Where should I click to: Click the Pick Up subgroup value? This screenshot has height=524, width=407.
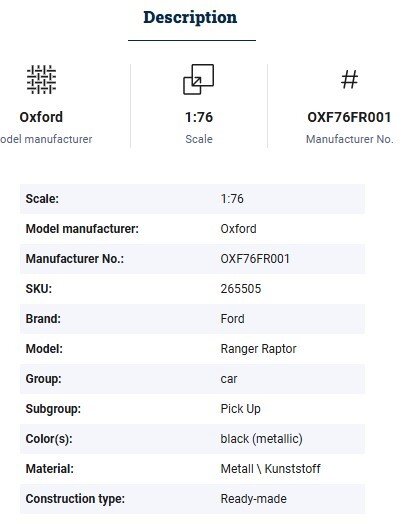coord(241,409)
